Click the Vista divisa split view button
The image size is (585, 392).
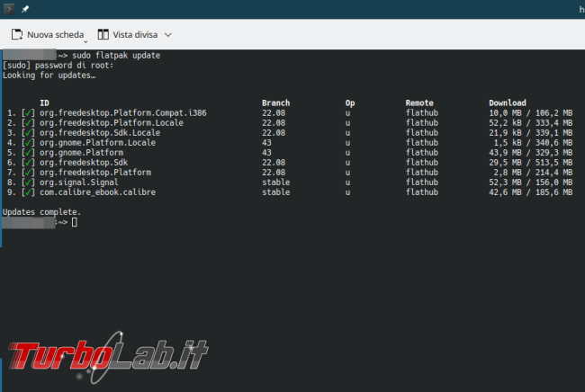pyautogui.click(x=128, y=35)
